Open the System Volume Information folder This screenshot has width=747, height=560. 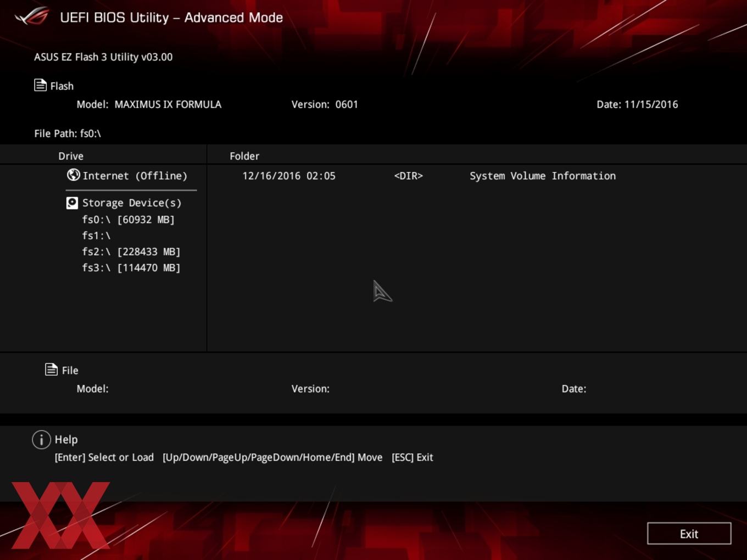coord(543,176)
